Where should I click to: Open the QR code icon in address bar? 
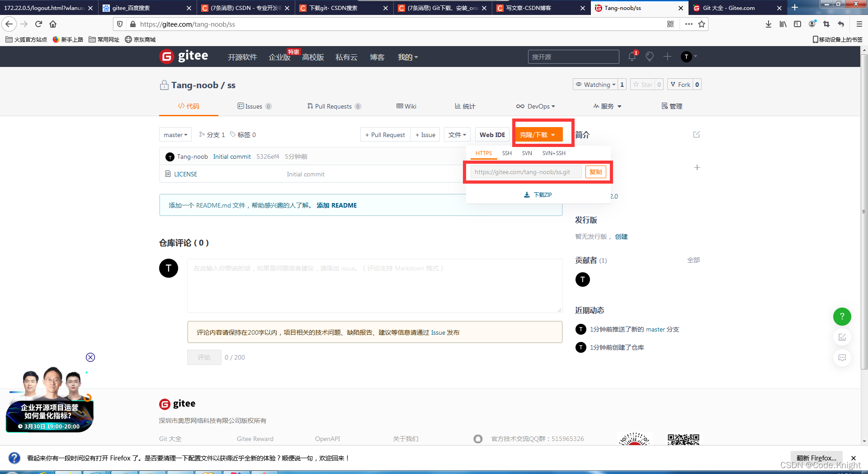point(670,24)
